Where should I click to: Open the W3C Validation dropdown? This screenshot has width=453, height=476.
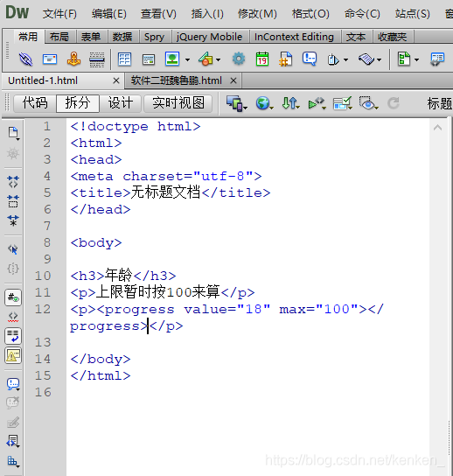[317, 103]
